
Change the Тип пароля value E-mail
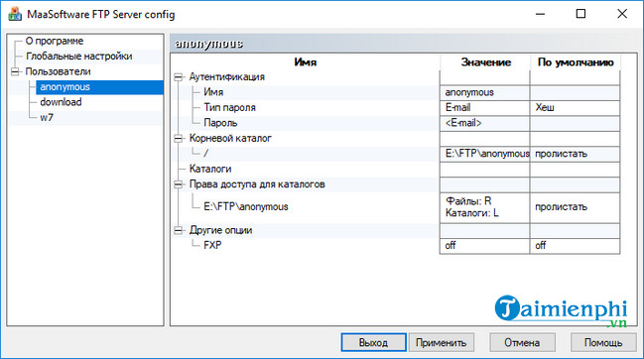[484, 108]
